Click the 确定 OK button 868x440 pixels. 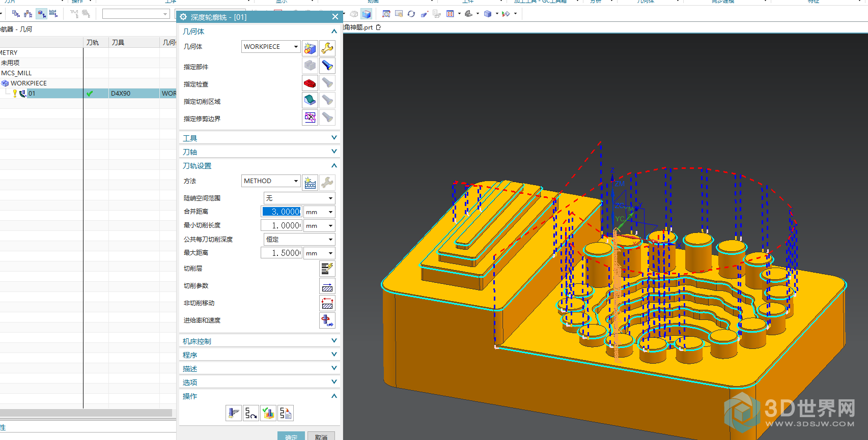pyautogui.click(x=291, y=436)
